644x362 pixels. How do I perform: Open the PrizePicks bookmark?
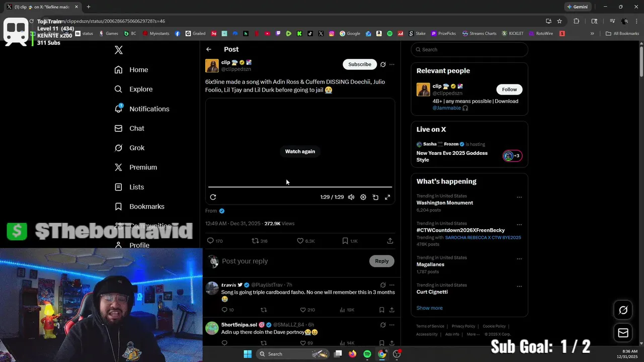(x=443, y=34)
